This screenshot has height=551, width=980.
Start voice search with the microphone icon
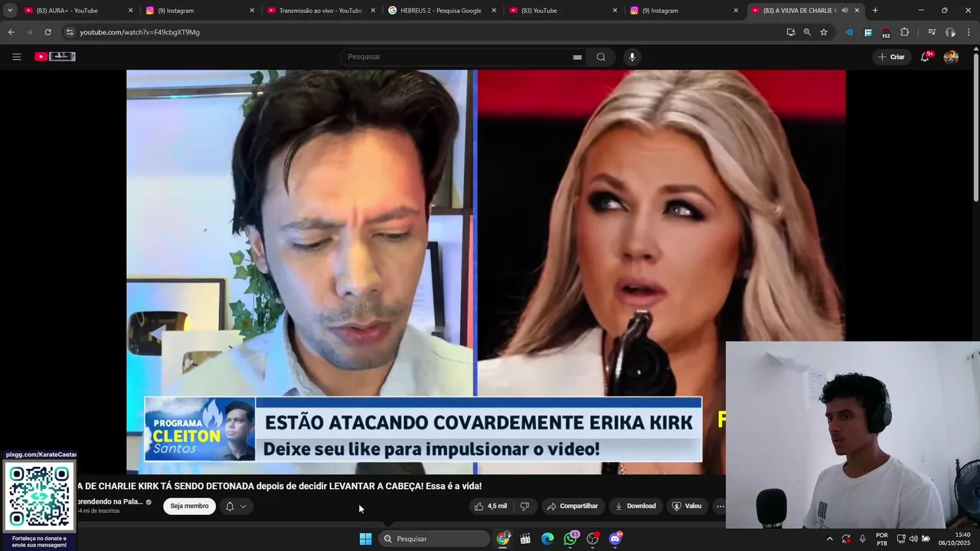pos(632,57)
